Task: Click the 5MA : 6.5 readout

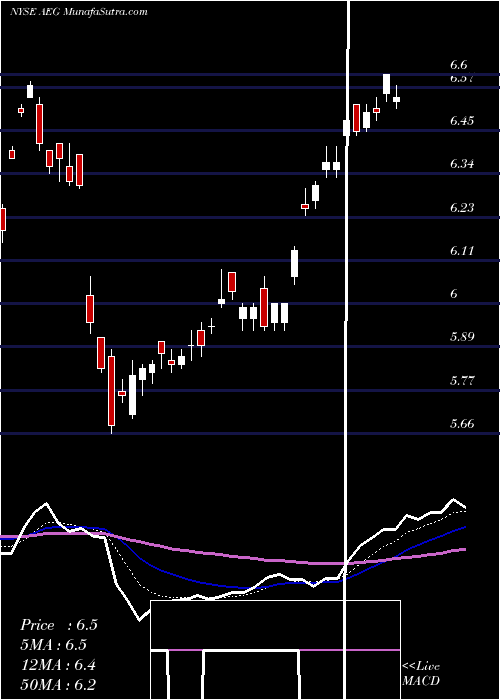Action: (x=53, y=645)
